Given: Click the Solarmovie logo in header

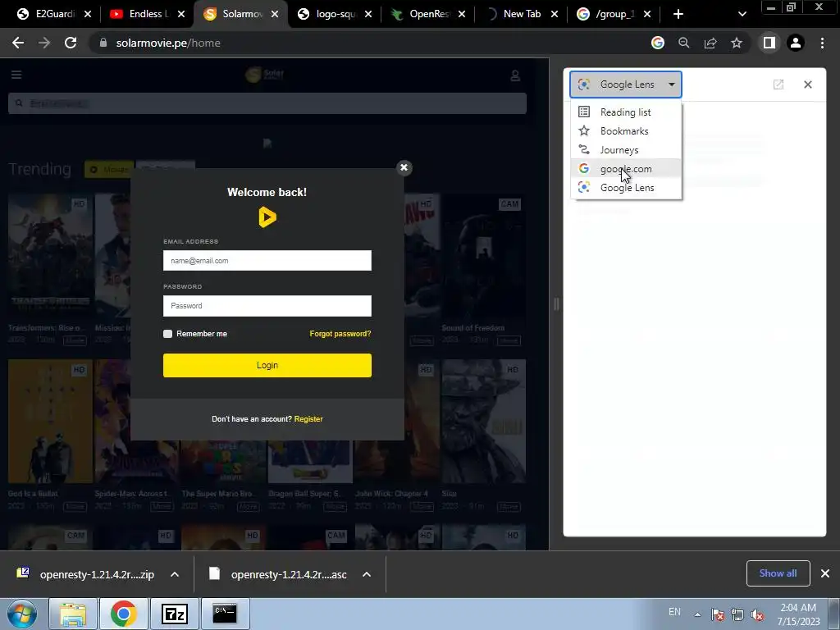Looking at the screenshot, I should (265, 75).
